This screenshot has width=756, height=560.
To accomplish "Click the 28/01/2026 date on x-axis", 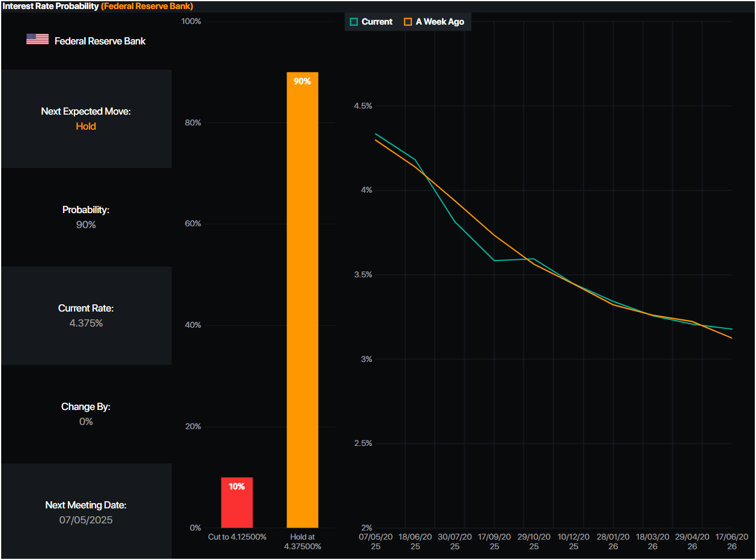I will tap(613, 541).
